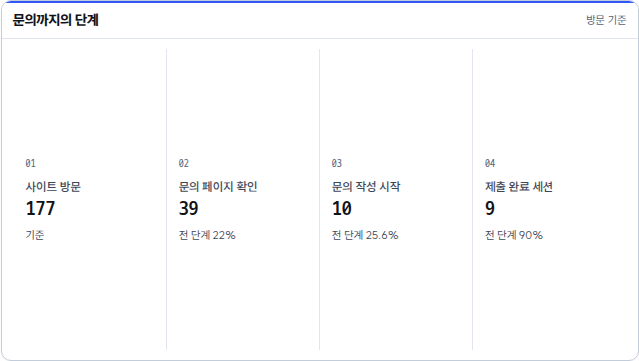Image resolution: width=639 pixels, height=361 pixels.
Task: Select the 39 count value
Action: [188, 208]
